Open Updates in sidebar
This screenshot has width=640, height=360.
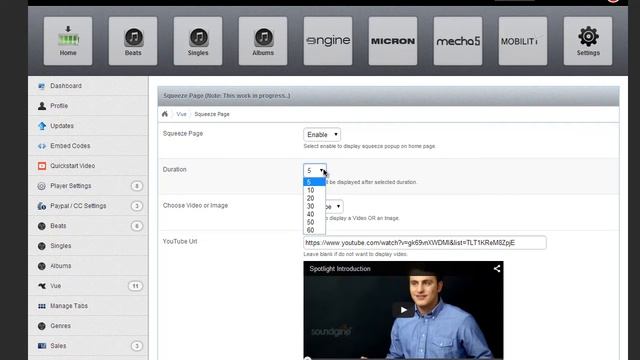coord(88,126)
